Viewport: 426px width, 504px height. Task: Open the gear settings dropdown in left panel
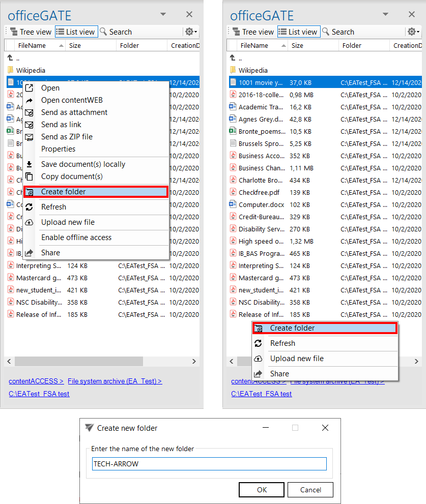pyautogui.click(x=190, y=32)
